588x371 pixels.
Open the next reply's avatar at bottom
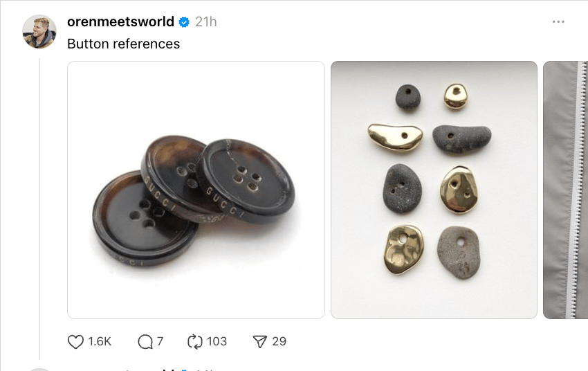[39, 370]
